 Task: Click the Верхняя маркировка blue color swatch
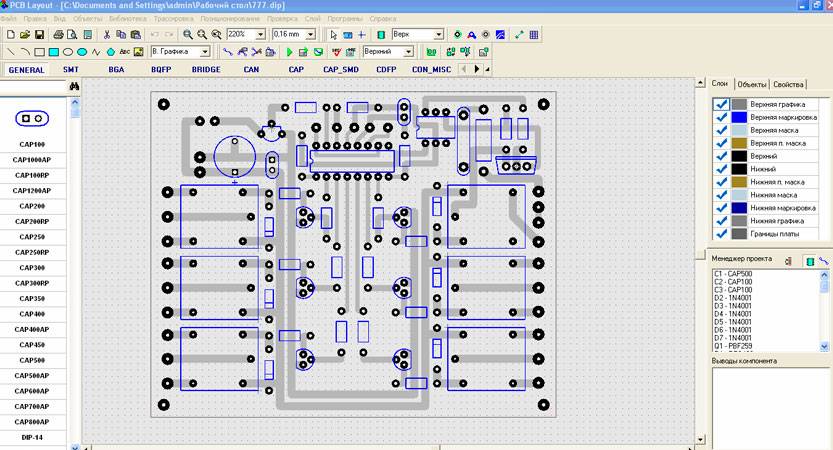(x=739, y=117)
